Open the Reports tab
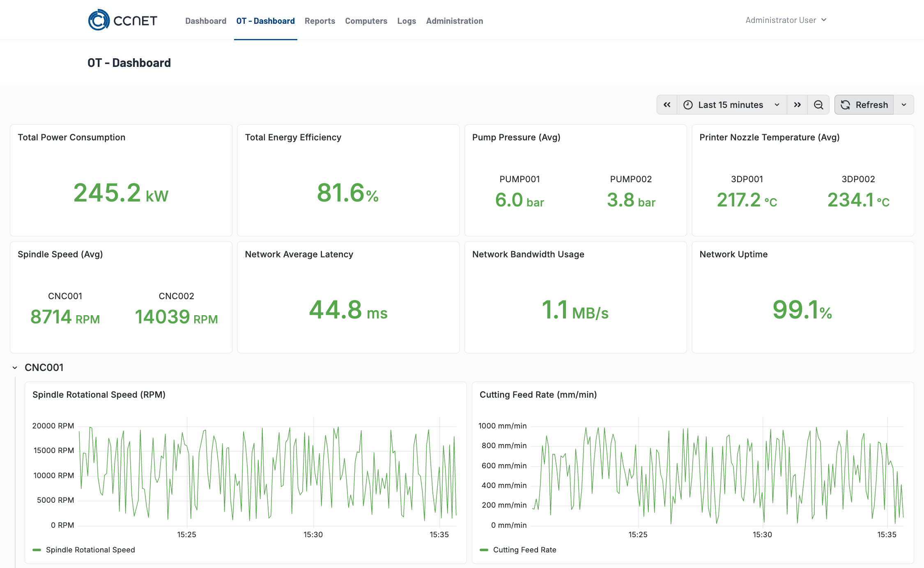 pos(320,21)
